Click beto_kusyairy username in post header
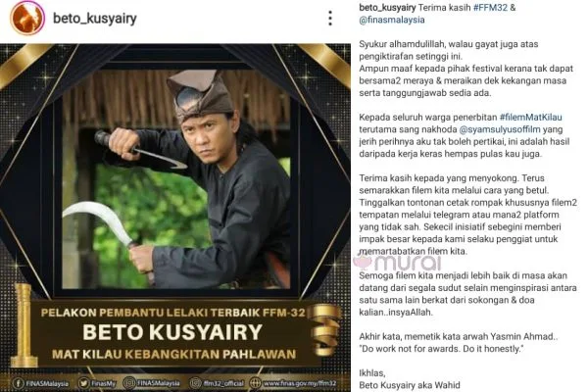 [95, 18]
